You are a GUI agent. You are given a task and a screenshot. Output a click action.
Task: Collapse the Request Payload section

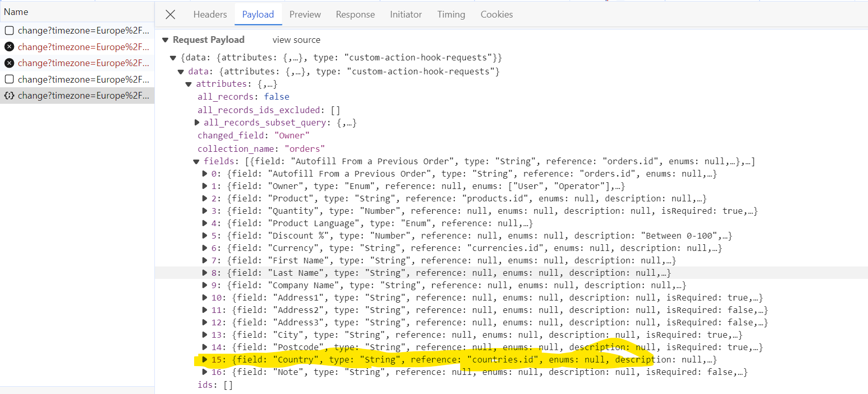[165, 40]
